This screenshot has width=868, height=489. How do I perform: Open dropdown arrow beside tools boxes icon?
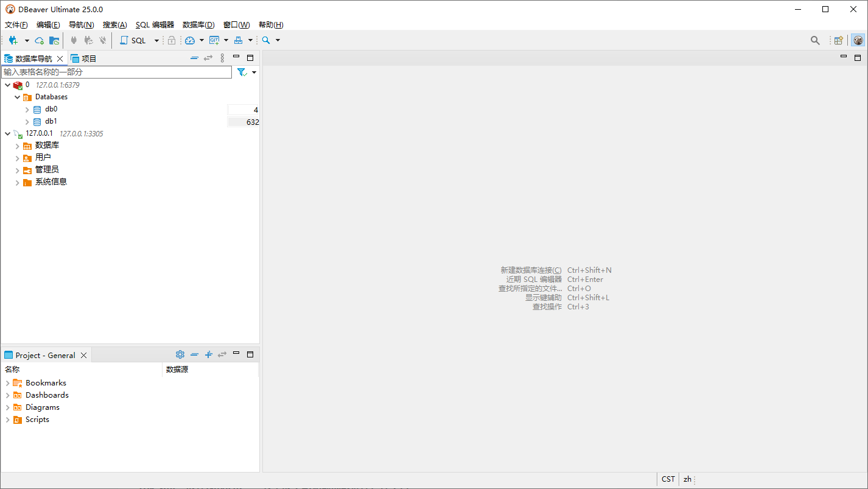[x=250, y=40]
